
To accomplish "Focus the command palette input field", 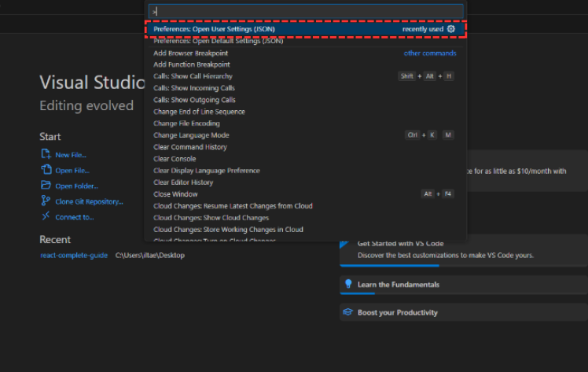I will point(306,12).
